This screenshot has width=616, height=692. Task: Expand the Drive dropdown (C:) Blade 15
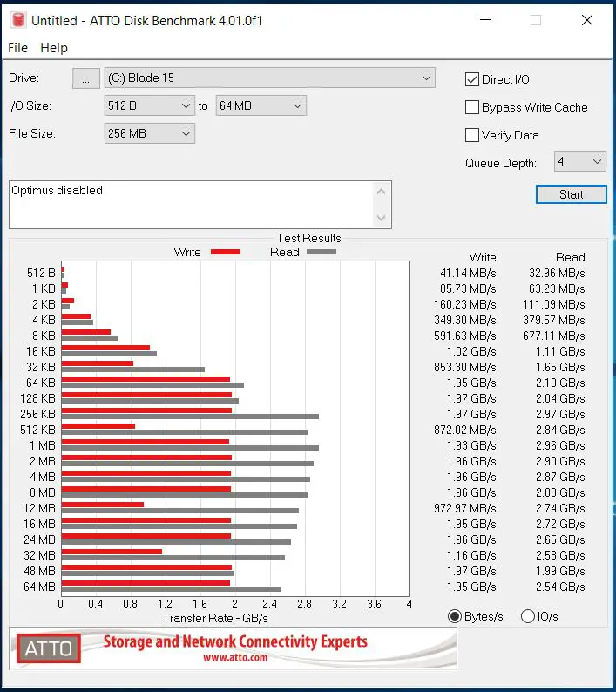point(269,78)
